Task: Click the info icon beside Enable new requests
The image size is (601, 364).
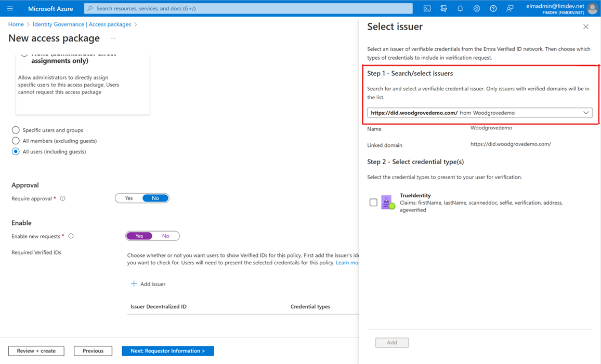Action: coord(71,236)
